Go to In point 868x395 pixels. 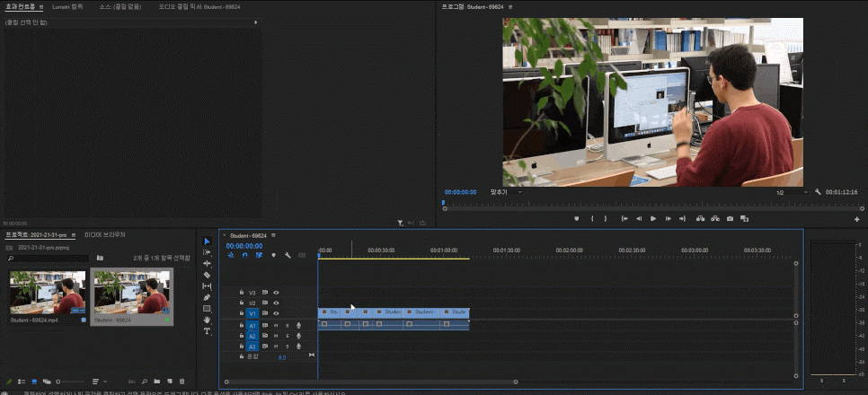click(x=624, y=218)
